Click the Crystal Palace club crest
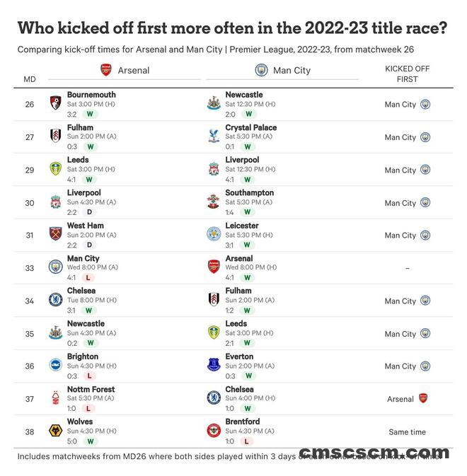This screenshot has width=467, height=476. point(214,136)
